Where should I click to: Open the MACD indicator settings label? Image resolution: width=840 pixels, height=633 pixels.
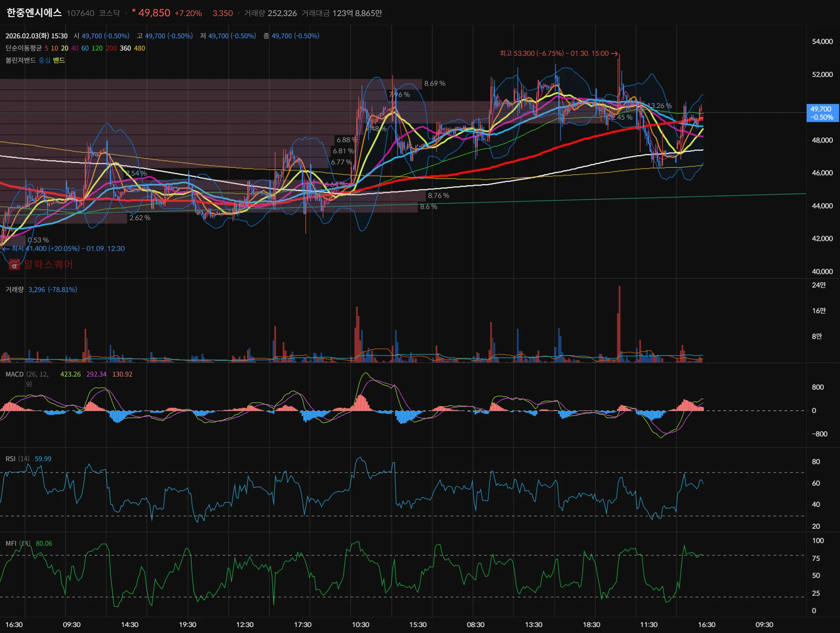[14, 374]
